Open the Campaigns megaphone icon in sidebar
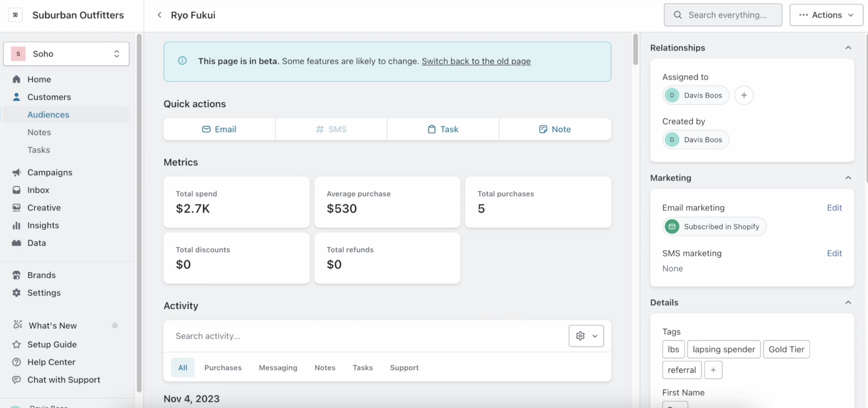 point(16,172)
